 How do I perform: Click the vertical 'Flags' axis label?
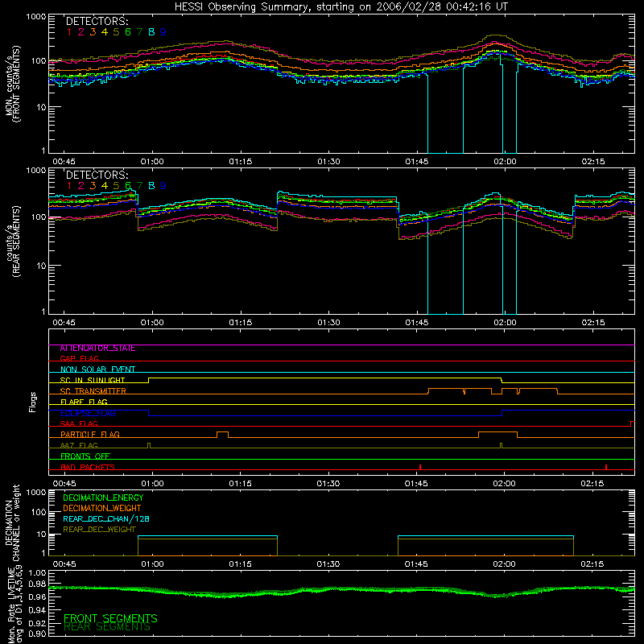32,402
